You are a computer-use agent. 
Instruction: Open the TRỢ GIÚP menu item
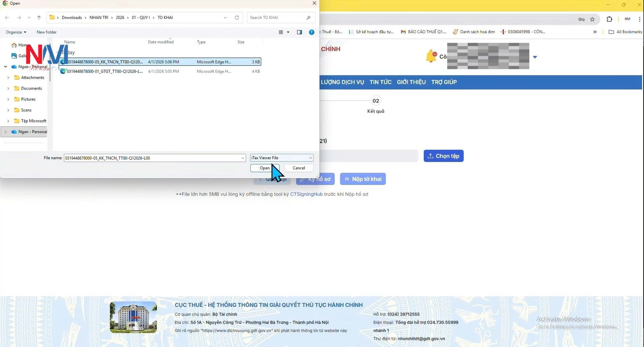click(444, 82)
